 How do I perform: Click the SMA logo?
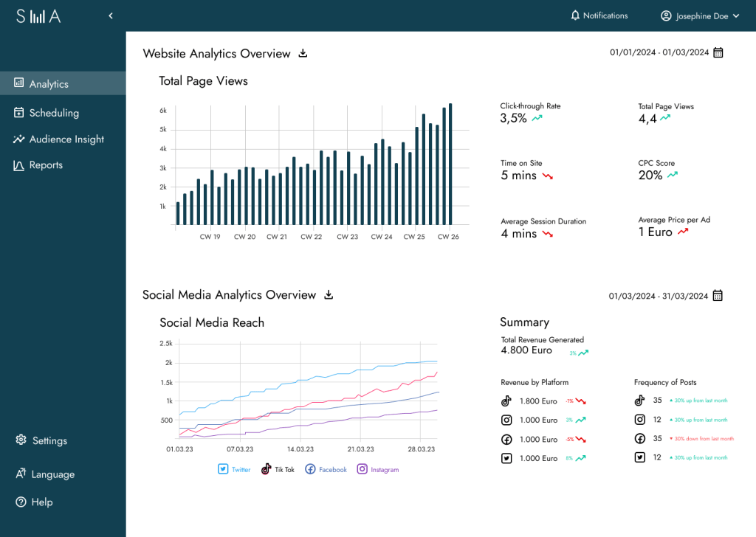click(38, 16)
